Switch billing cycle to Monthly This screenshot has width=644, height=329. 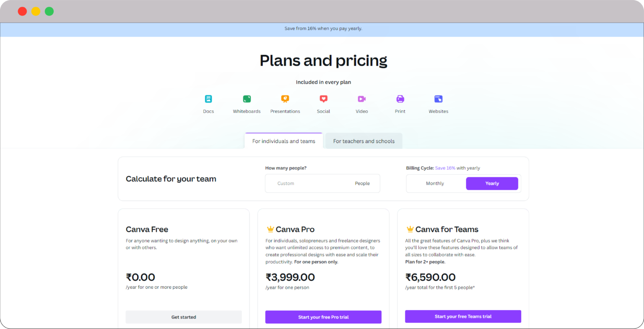click(435, 183)
